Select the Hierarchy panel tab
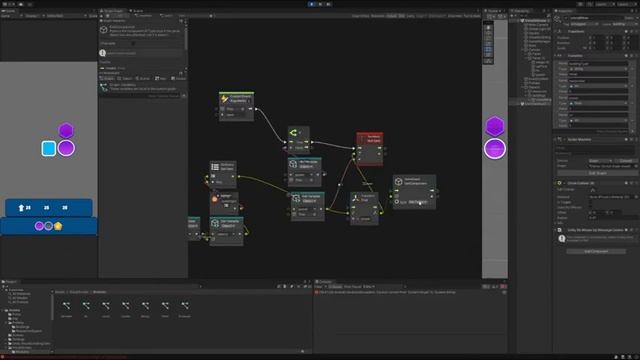 (x=521, y=11)
